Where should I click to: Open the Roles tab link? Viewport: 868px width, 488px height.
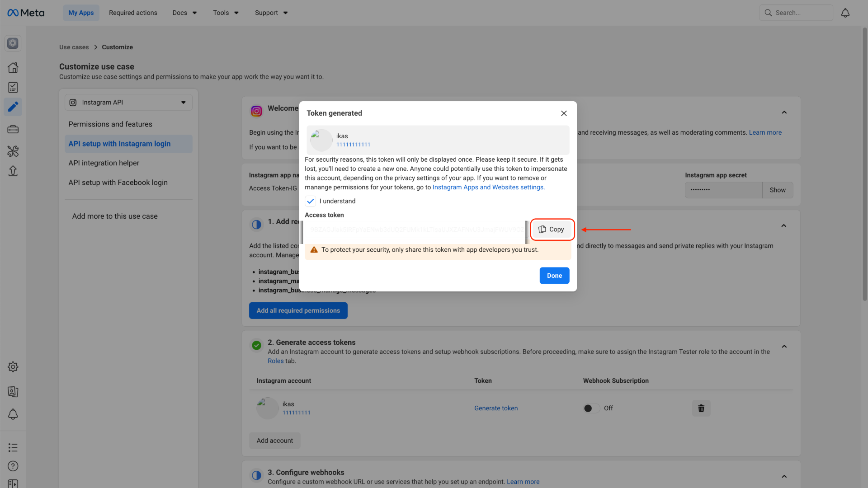275,361
